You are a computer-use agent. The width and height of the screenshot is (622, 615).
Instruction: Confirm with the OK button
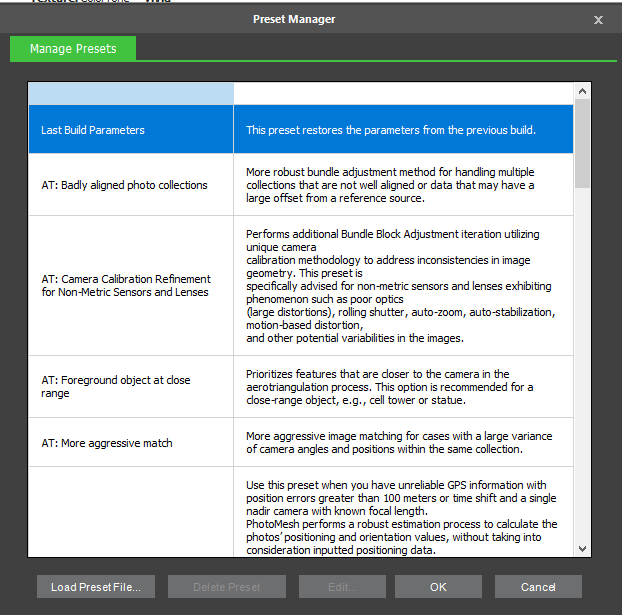point(438,587)
